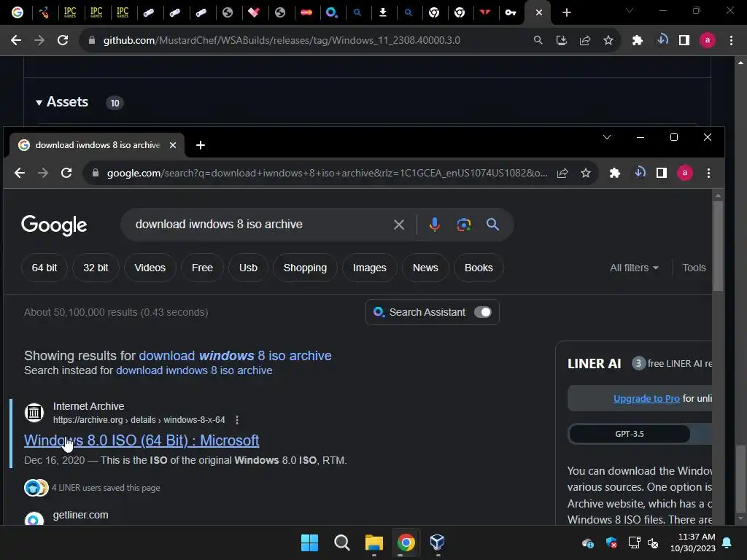Open side panel icon in Google search window
The width and height of the screenshot is (747, 560).
pos(661,173)
